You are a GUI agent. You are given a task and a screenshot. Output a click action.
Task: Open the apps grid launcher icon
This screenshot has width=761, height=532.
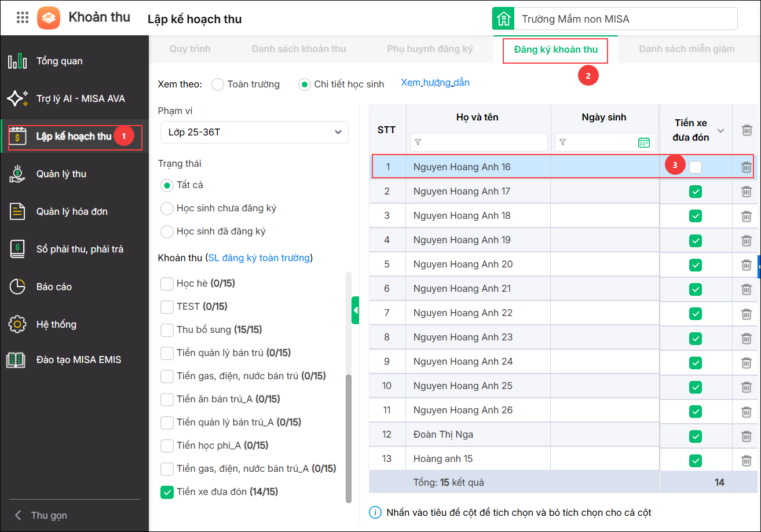tap(23, 17)
